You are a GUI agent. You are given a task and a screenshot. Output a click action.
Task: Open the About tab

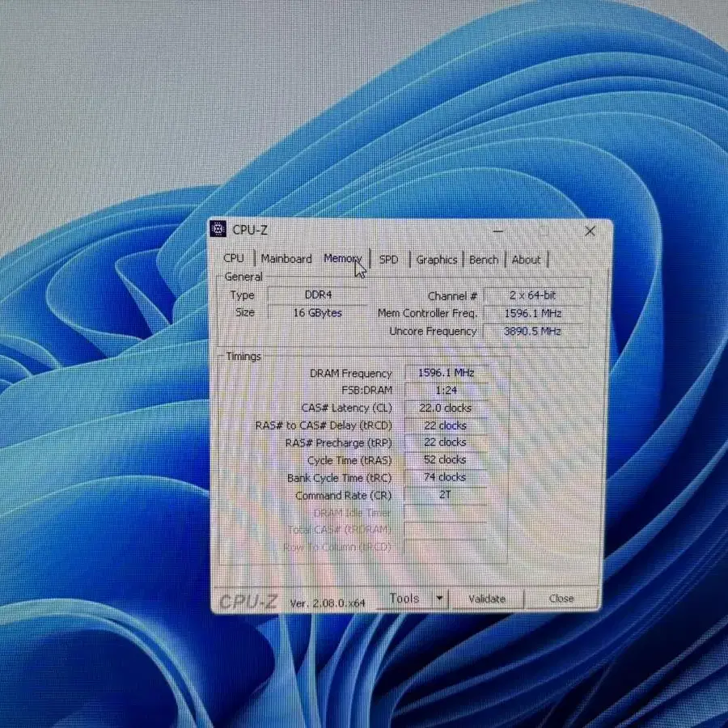(526, 260)
